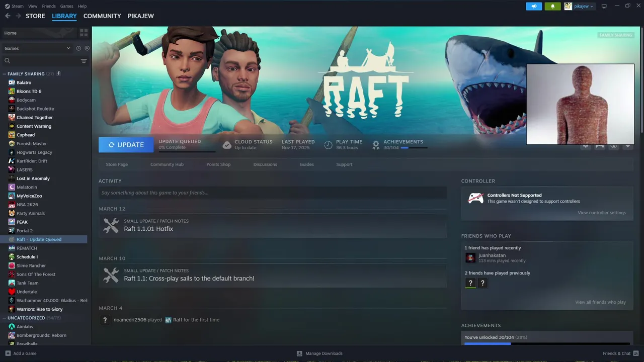644x362 pixels.
Task: Click the Cuphead game icon in sidebar
Action: (12, 135)
